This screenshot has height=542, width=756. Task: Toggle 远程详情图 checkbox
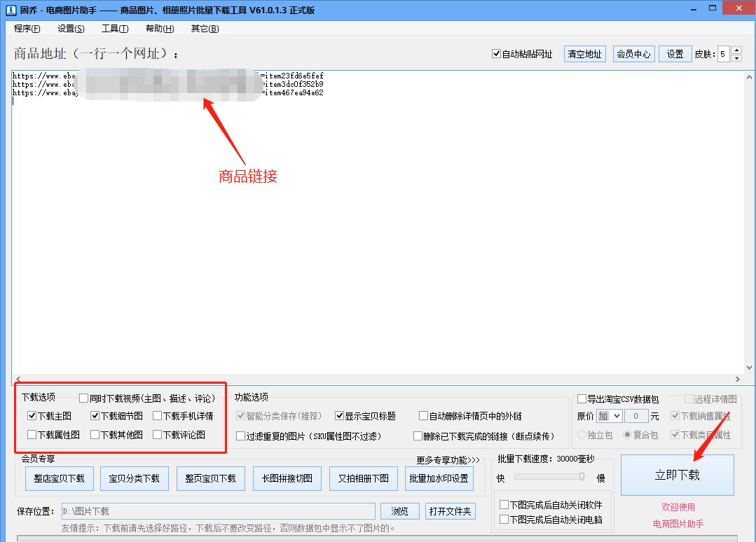(689, 398)
